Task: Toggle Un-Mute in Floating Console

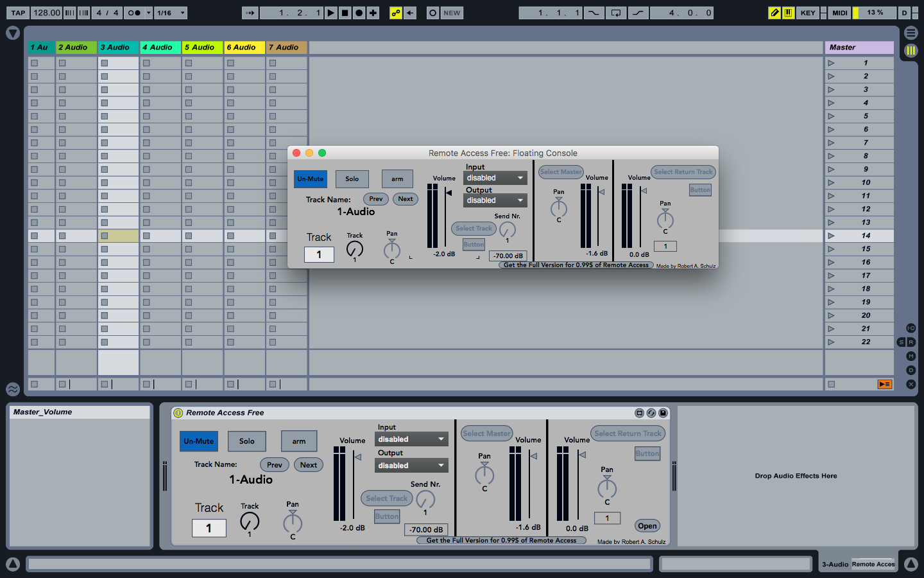Action: click(x=311, y=179)
